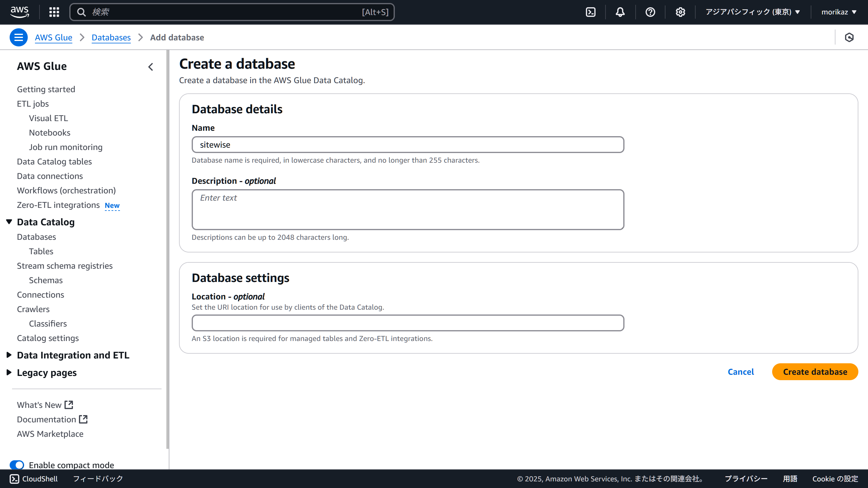Expand the Legacy pages section
The width and height of the screenshot is (868, 488).
coord(9,372)
